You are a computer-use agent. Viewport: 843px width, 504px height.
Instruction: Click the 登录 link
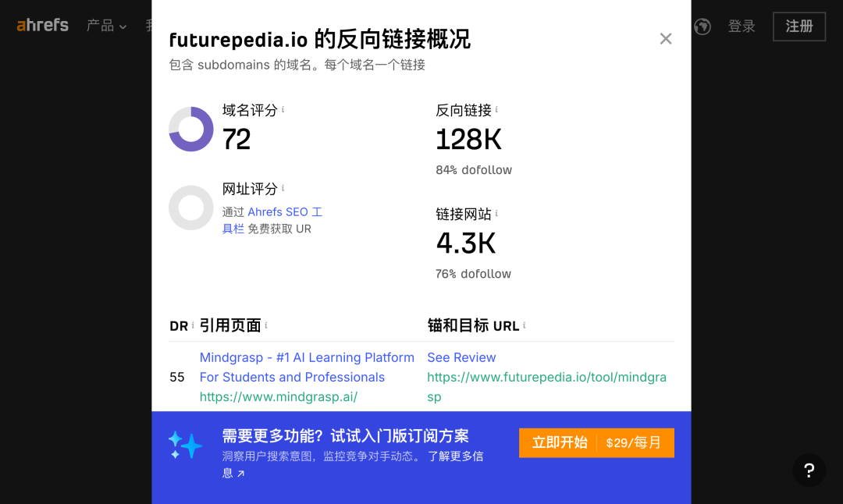742,27
